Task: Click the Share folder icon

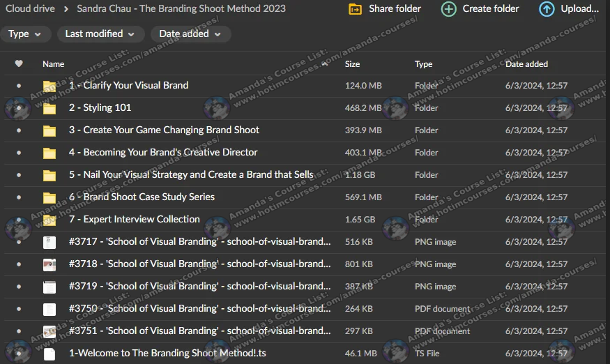Action: pos(356,9)
